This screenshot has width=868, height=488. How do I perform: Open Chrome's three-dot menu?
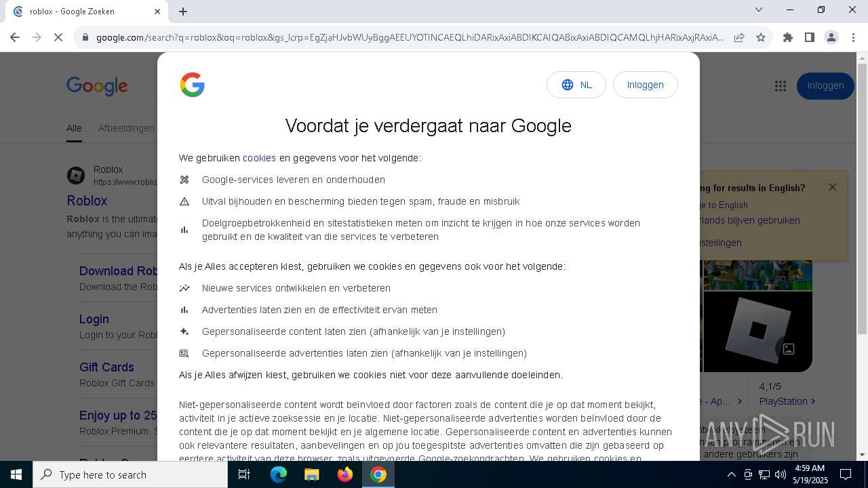click(x=853, y=37)
